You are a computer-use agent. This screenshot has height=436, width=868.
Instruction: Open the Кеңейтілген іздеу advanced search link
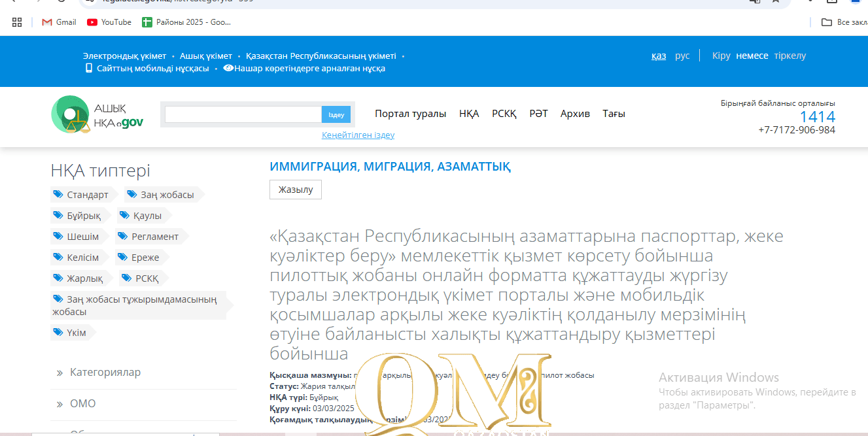357,134
